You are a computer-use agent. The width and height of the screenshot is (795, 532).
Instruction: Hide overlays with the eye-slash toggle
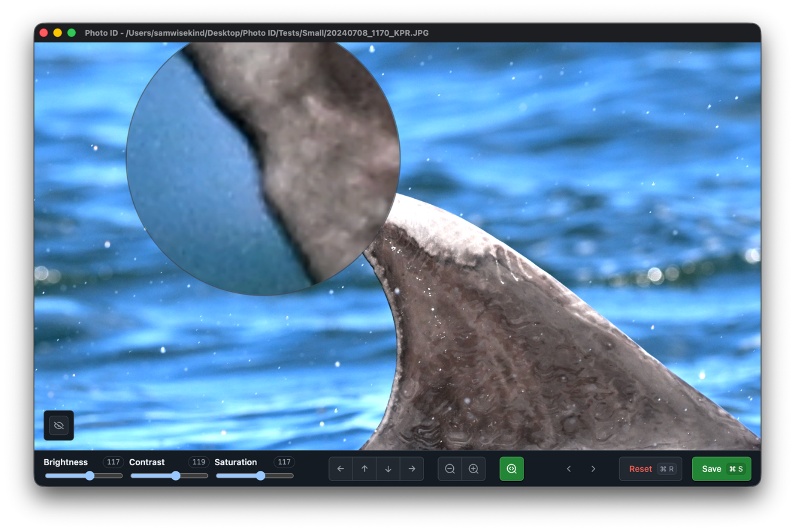[59, 425]
